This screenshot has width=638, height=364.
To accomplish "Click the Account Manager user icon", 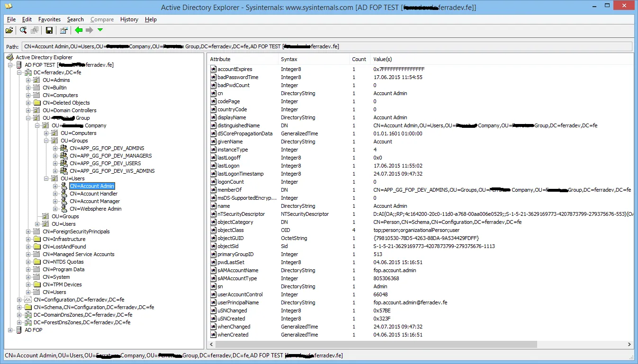I will [x=64, y=201].
